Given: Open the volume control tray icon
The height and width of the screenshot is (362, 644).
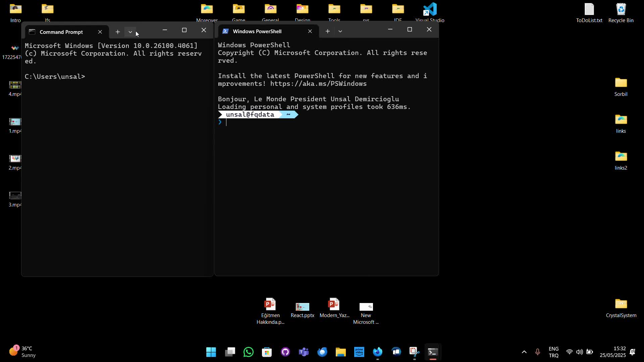Looking at the screenshot, I should pyautogui.click(x=579, y=352).
